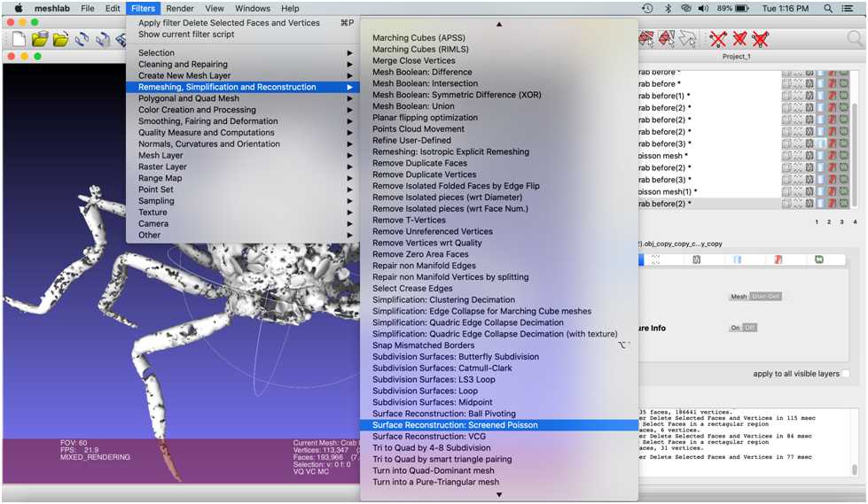This screenshot has height=504, width=868.
Task: Expand the Create New Mesh Layer arrow
Action: point(350,76)
